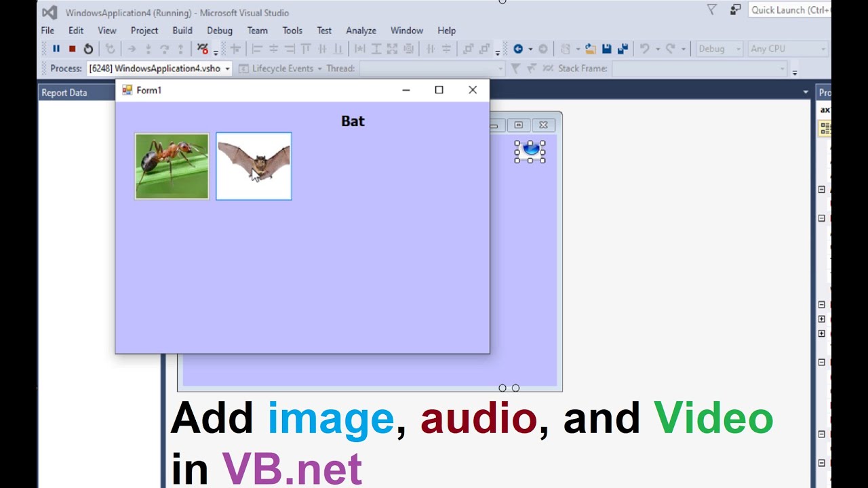Navigate Backward using the blue arrow icon
The height and width of the screenshot is (488, 868).
(x=518, y=48)
